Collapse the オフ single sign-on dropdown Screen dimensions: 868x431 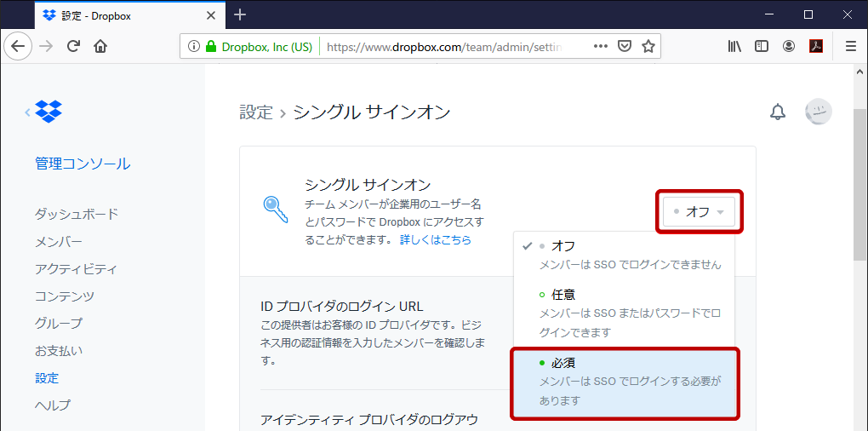[699, 211]
